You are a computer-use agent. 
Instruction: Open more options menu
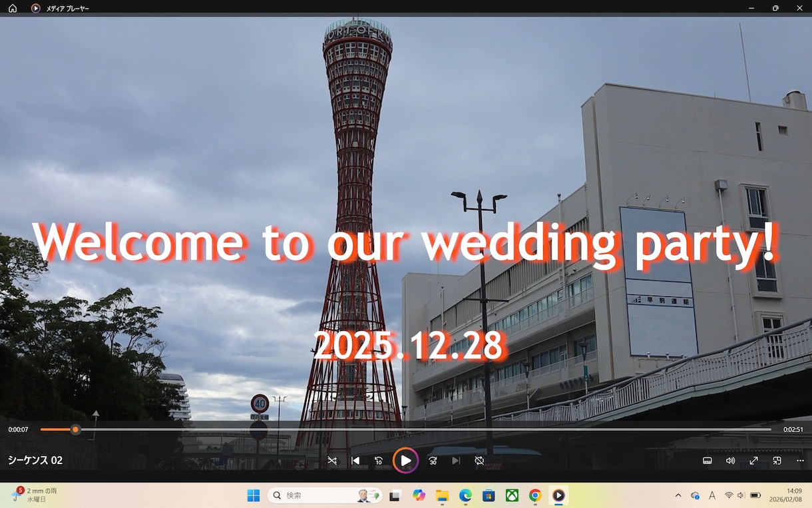800,461
